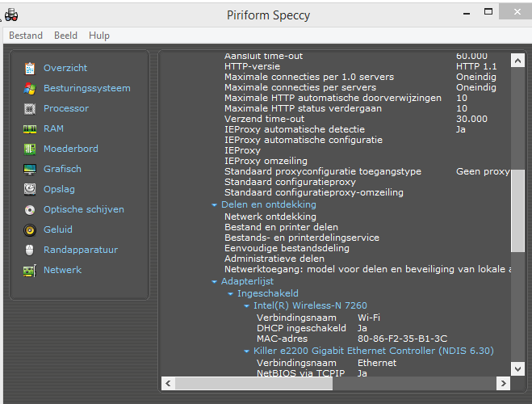532x404 pixels.
Task: Go to the Processor section
Action: coord(66,108)
